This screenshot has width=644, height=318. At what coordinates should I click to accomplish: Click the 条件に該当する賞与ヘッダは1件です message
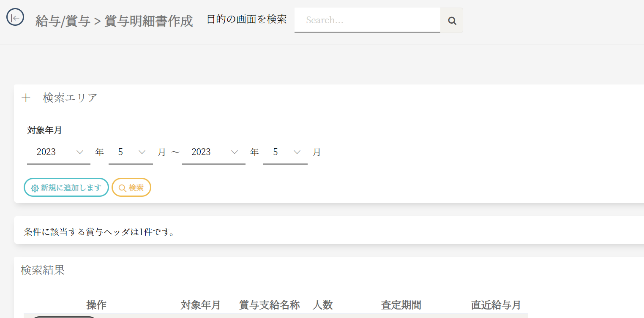point(99,232)
